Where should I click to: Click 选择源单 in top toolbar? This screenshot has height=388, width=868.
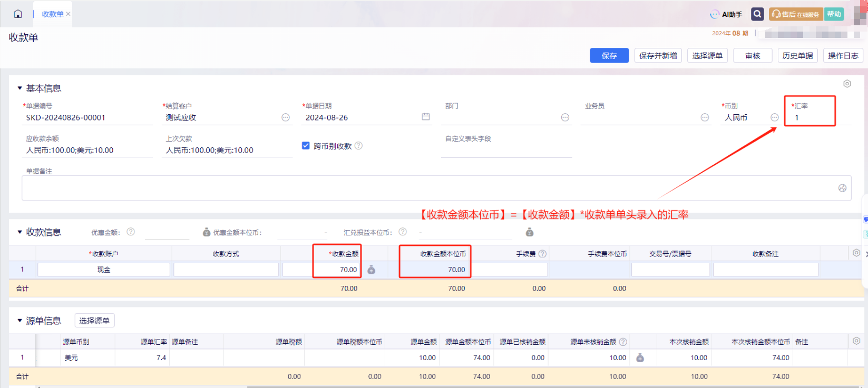coord(707,56)
